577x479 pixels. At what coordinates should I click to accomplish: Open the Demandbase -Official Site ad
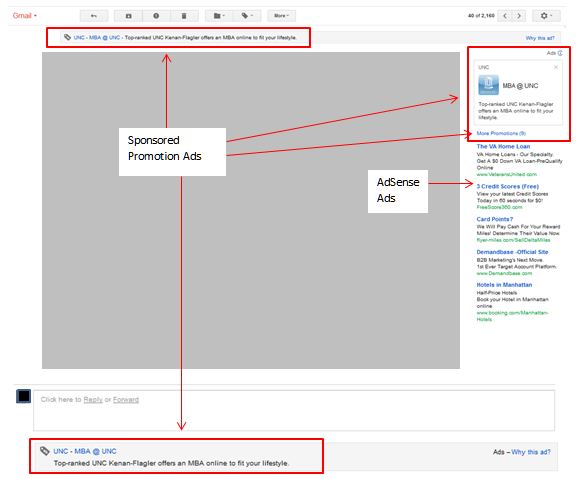point(512,252)
